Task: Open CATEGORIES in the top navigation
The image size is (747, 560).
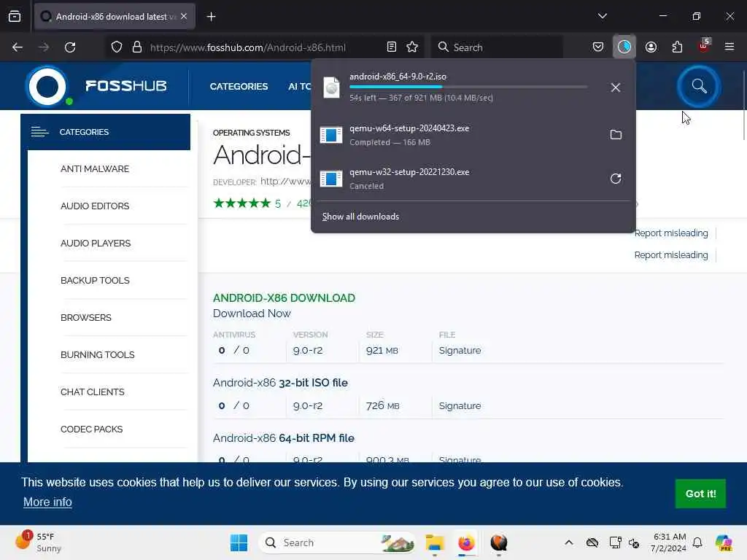Action: click(x=239, y=86)
